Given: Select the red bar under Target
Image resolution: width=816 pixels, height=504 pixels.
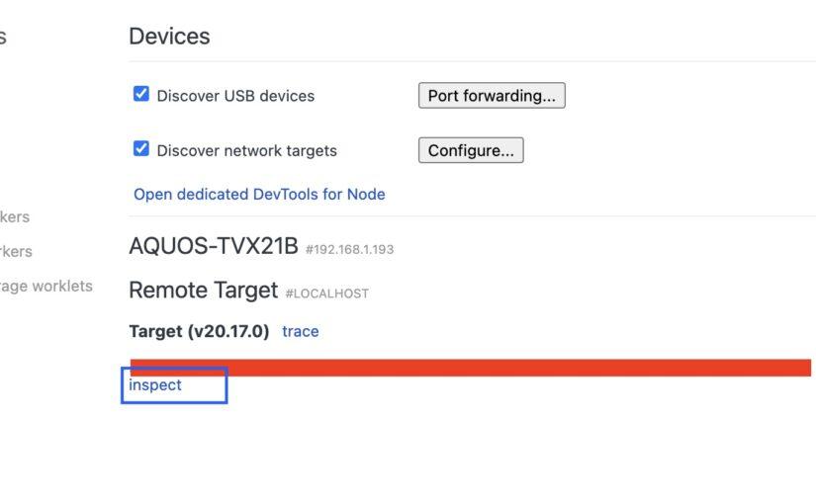Looking at the screenshot, I should (x=470, y=368).
